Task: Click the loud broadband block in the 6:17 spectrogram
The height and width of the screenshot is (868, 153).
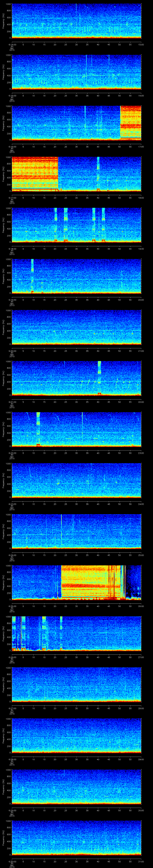Action: [x=35, y=174]
